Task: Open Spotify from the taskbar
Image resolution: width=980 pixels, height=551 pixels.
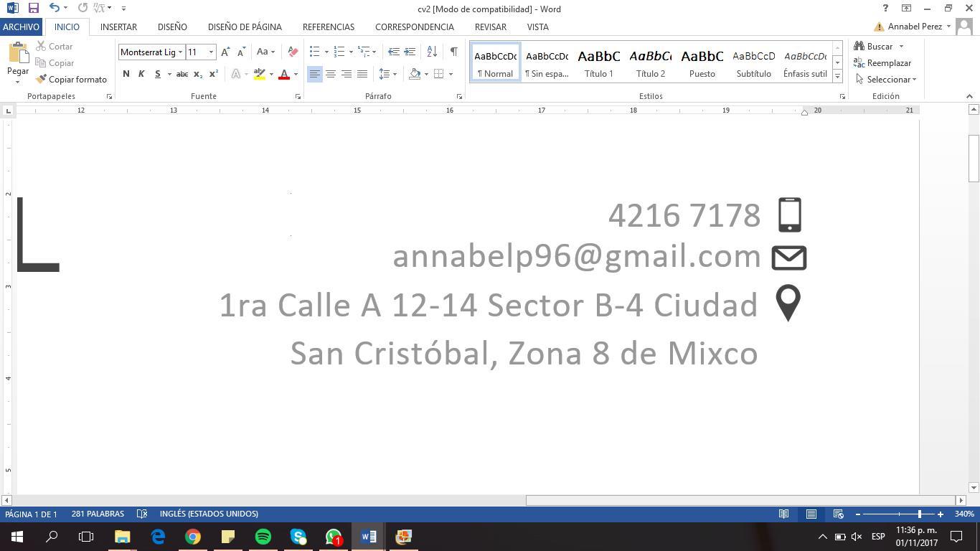Action: [263, 537]
